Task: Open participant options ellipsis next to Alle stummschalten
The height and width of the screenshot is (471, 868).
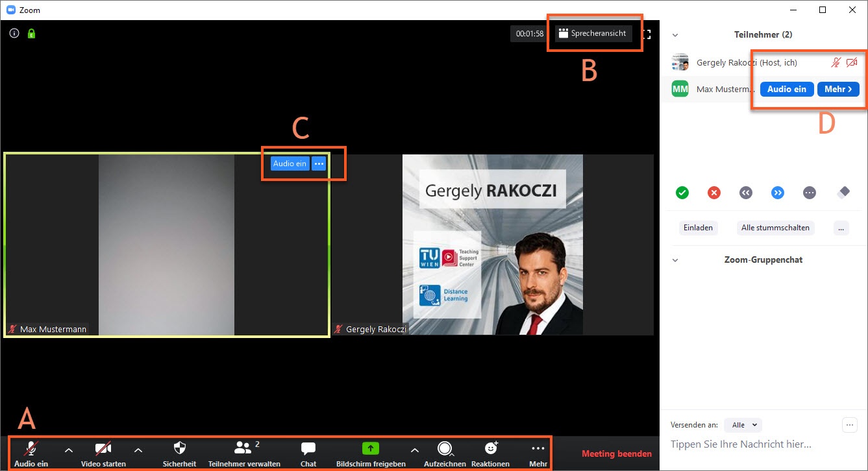Action: tap(841, 228)
